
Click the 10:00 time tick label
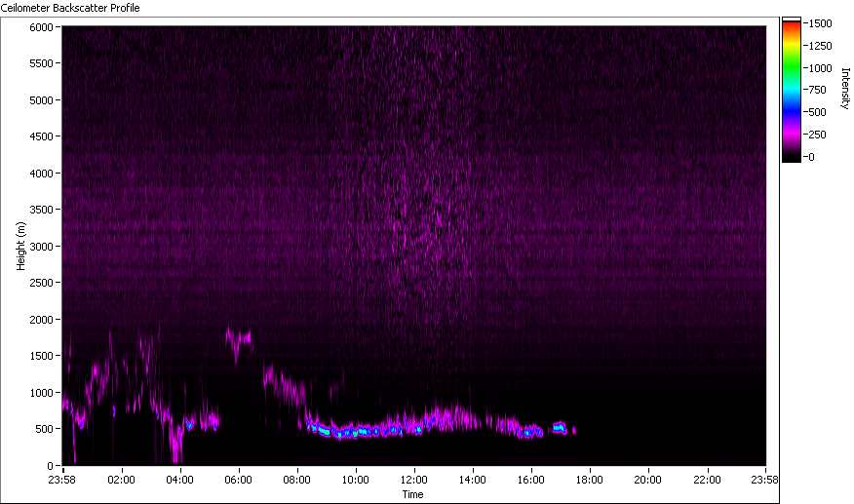pos(356,480)
